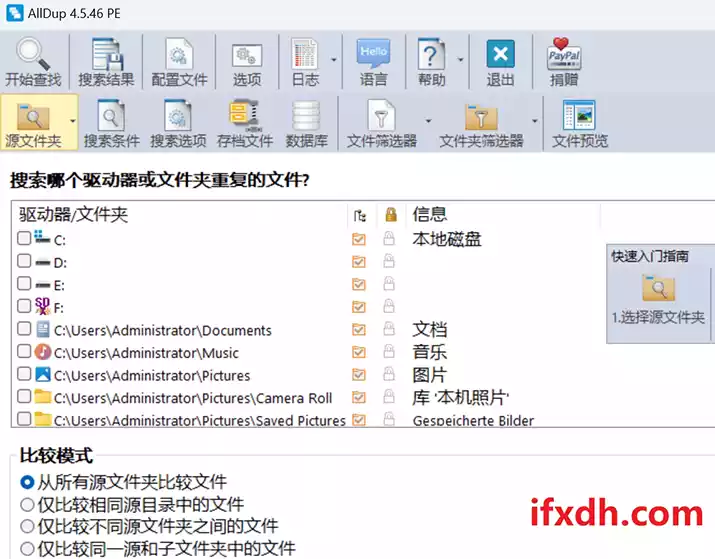The height and width of the screenshot is (559, 715).
Task: Select 从所有源文件夹比较文件 radio button
Action: coord(27,481)
